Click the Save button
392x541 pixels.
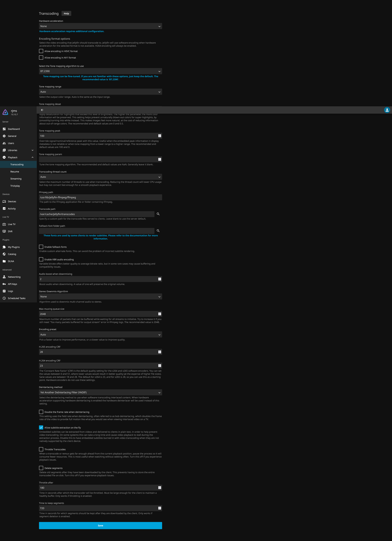100,525
